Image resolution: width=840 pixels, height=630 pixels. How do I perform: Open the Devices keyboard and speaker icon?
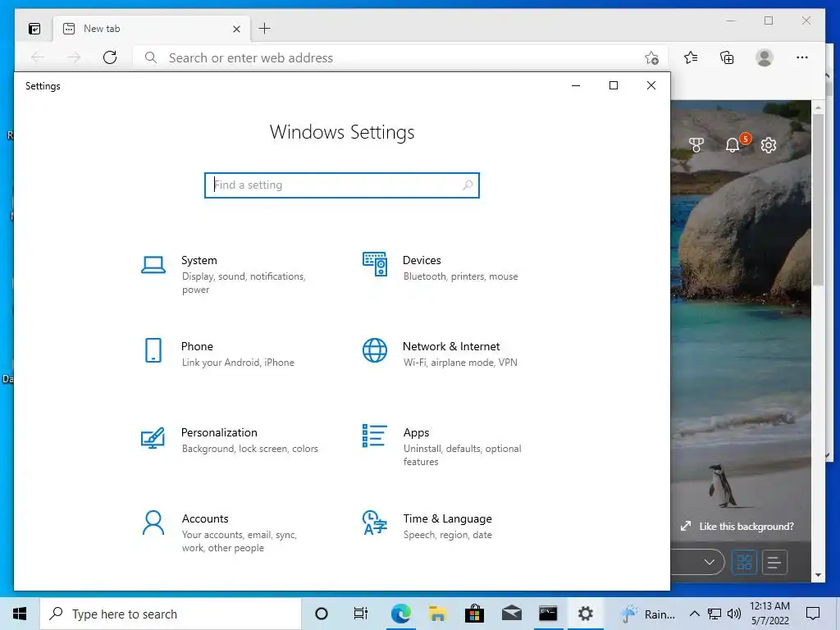[x=375, y=264]
